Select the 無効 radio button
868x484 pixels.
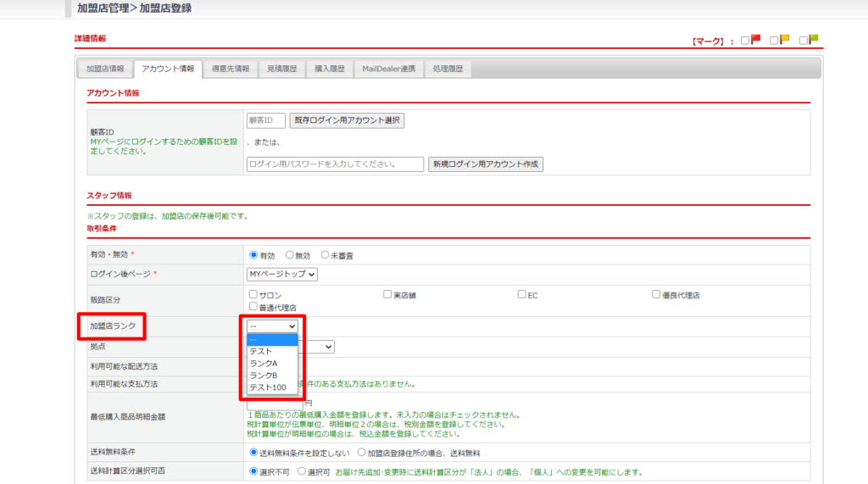290,254
